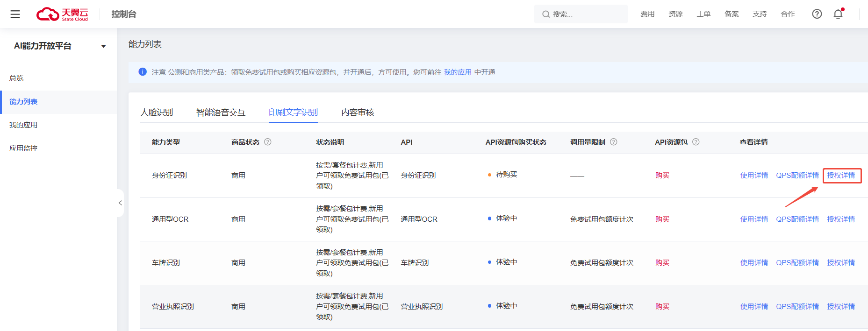
Task: Open the notifications bell
Action: click(838, 14)
